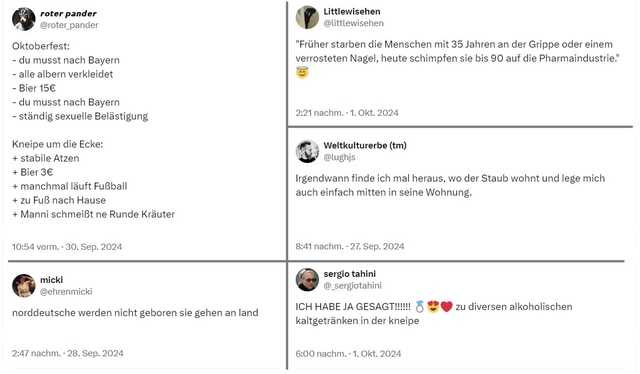
Task: Open the @ehrenmicki handle
Action: pos(66,292)
